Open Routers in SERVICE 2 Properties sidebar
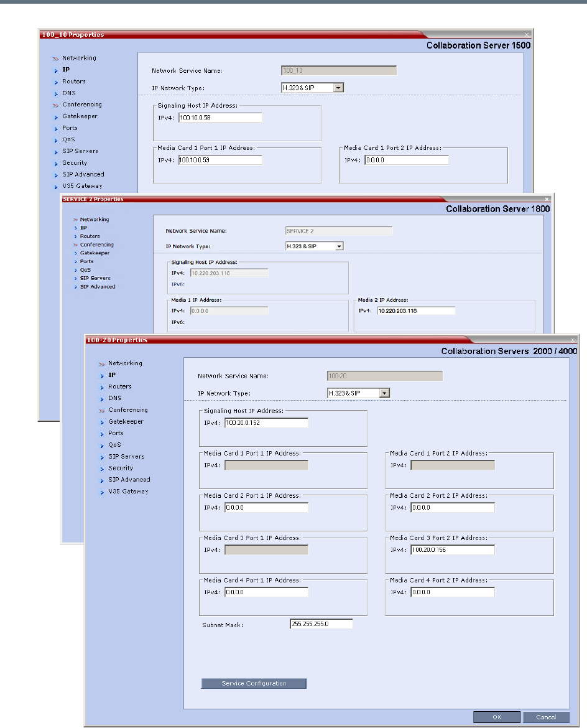Screen dimensions: 587x728 click(90, 236)
